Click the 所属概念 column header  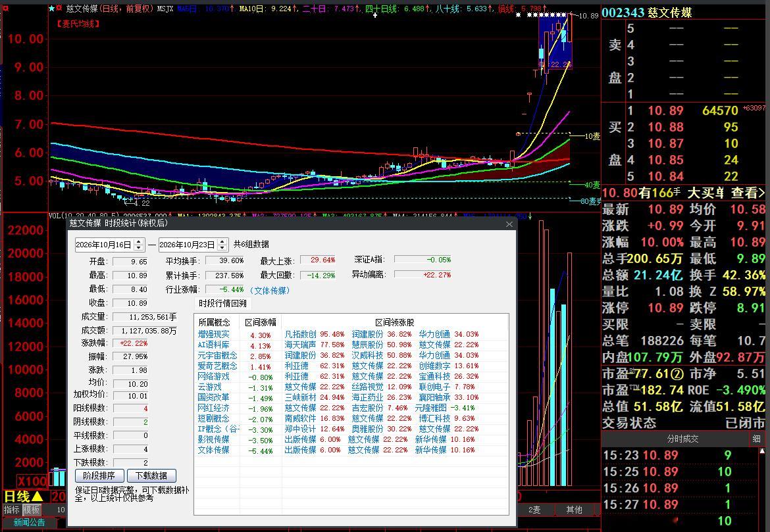214,322
